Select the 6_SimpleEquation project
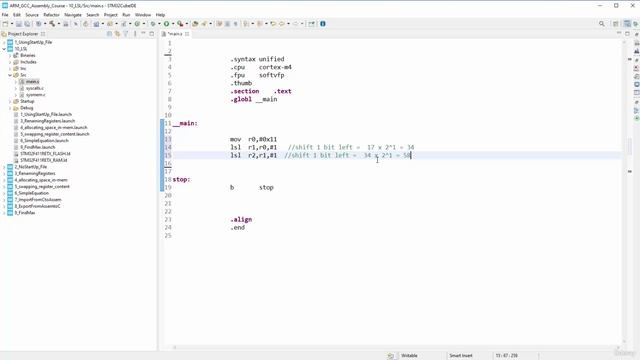This screenshot has width=640, height=360. pyautogui.click(x=32, y=193)
